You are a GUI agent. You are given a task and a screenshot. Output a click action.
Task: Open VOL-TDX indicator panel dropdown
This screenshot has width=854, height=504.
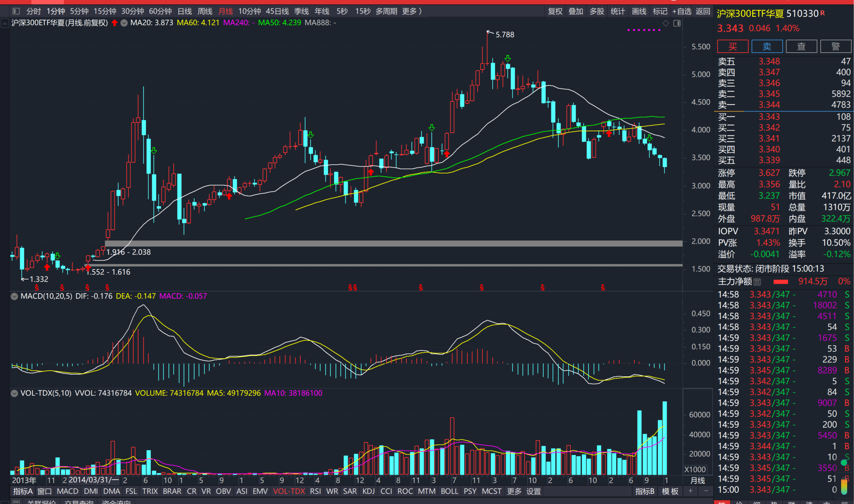point(14,393)
